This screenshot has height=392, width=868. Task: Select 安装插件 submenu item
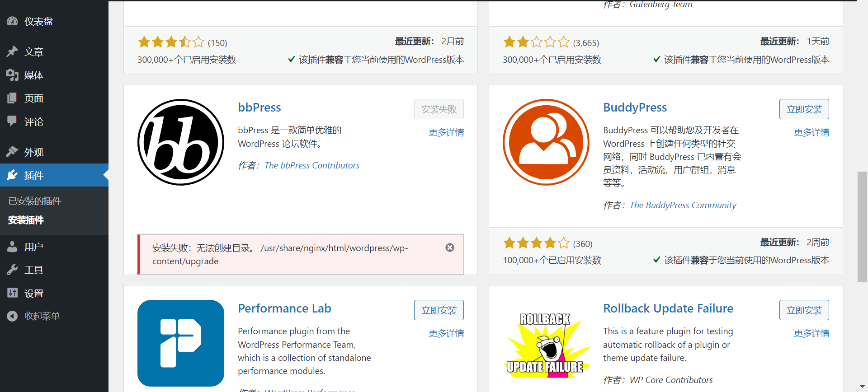pos(26,220)
